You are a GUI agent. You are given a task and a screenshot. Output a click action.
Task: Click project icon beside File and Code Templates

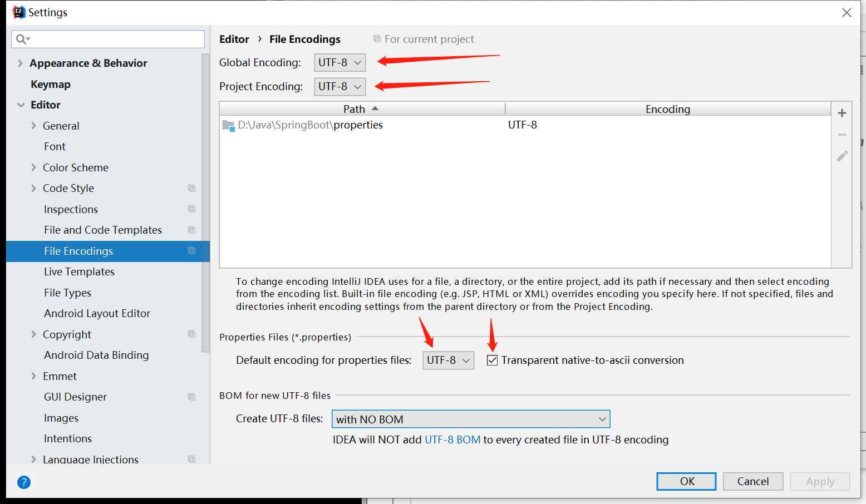(192, 230)
